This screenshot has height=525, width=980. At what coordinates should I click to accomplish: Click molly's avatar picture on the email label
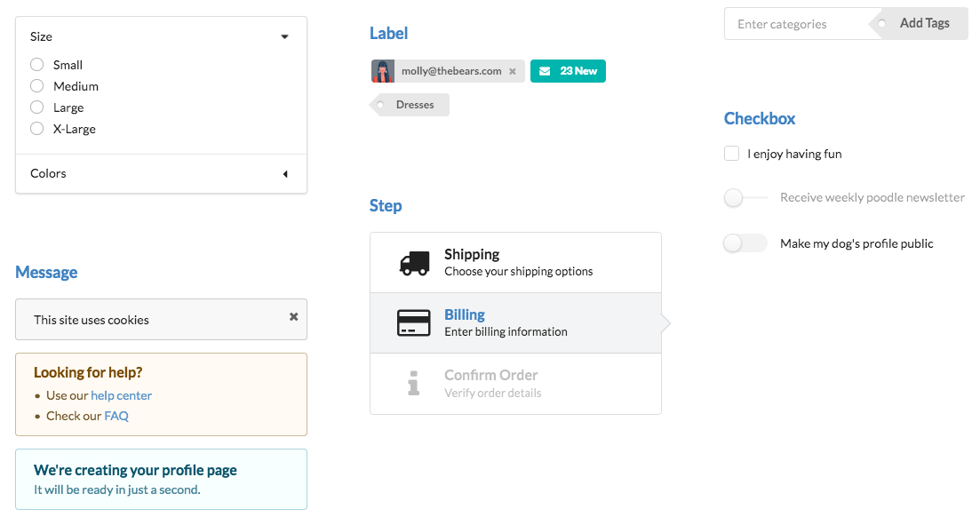coord(382,70)
